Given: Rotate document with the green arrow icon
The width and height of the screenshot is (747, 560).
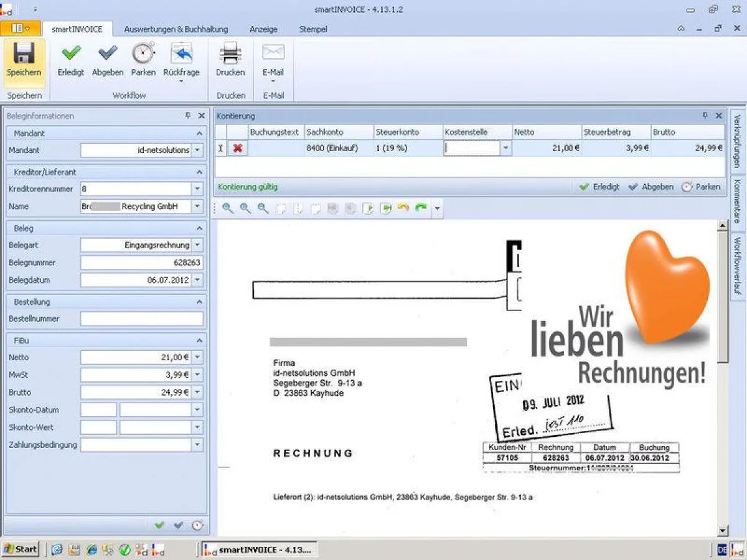Looking at the screenshot, I should 421,208.
